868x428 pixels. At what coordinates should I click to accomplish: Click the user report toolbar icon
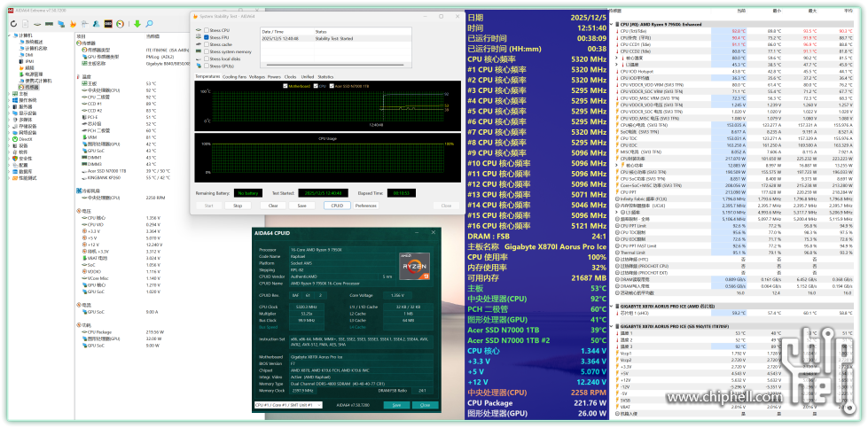pyautogui.click(x=96, y=24)
